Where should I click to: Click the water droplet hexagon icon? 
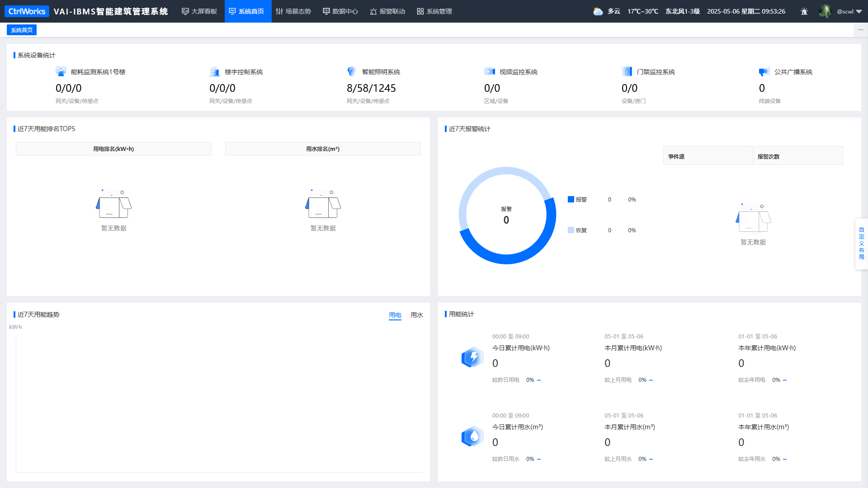pos(472,436)
